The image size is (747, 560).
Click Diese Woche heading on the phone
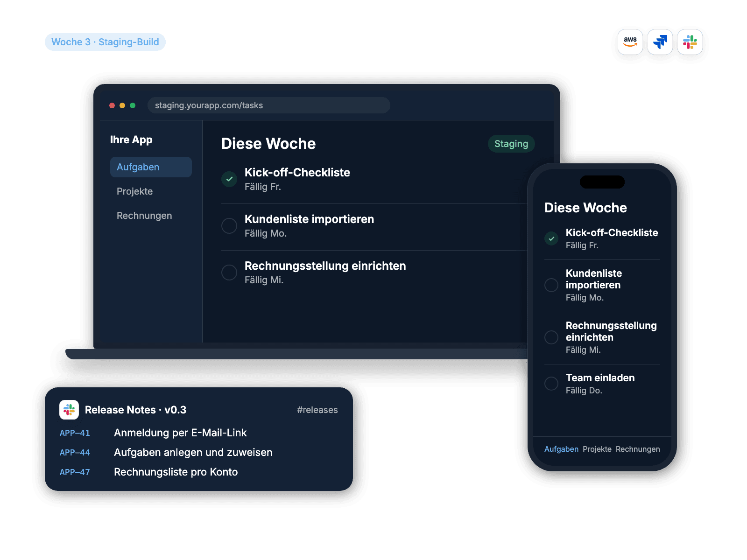[585, 208]
